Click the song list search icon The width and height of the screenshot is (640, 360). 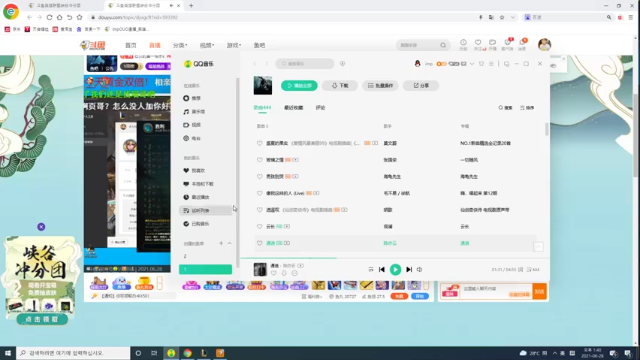[505, 108]
